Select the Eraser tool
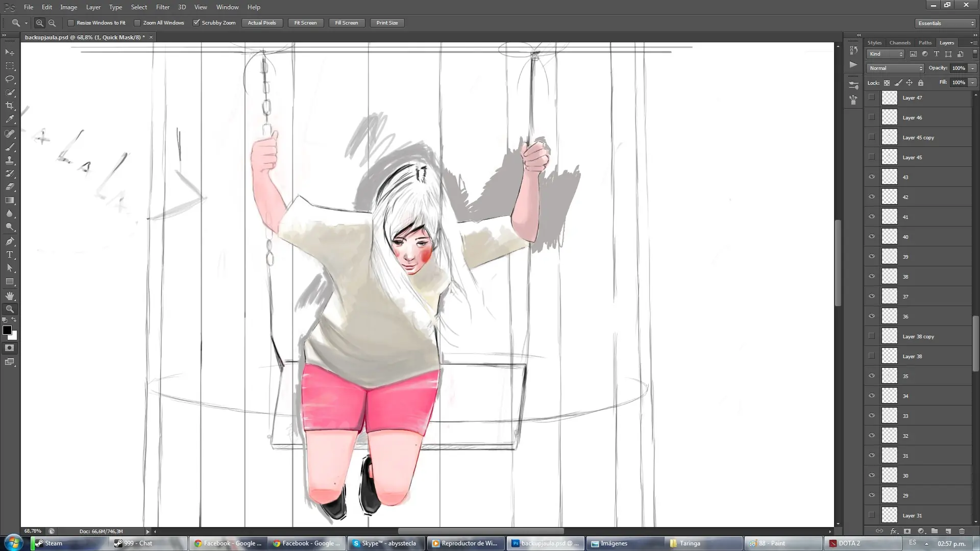The image size is (980, 551). coord(10,187)
